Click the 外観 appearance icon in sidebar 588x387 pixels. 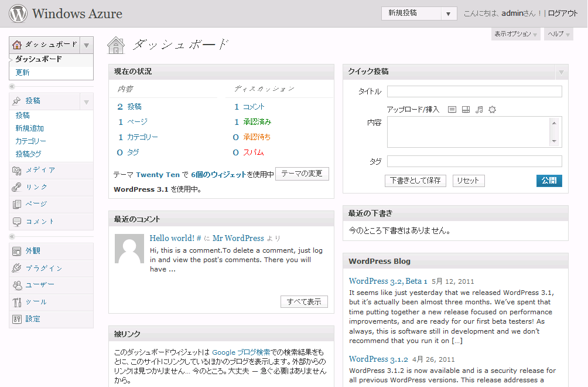click(16, 251)
